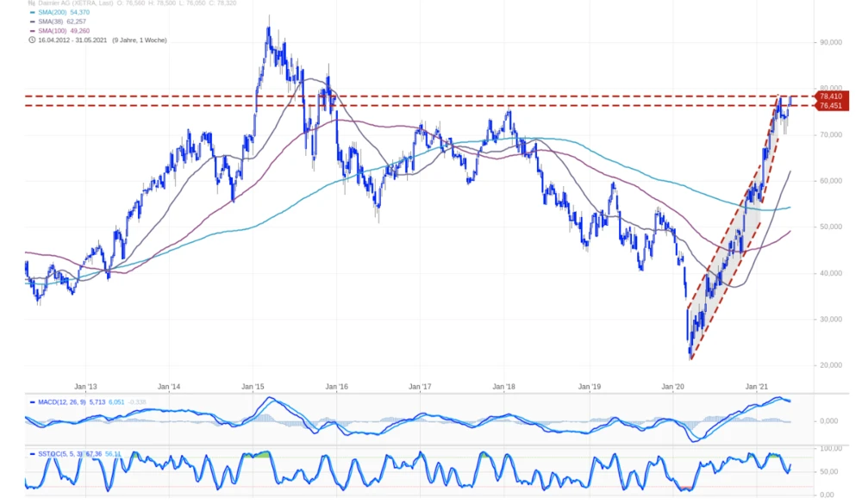Click the 90,000 price axis label
862x504 pixels.
click(831, 42)
